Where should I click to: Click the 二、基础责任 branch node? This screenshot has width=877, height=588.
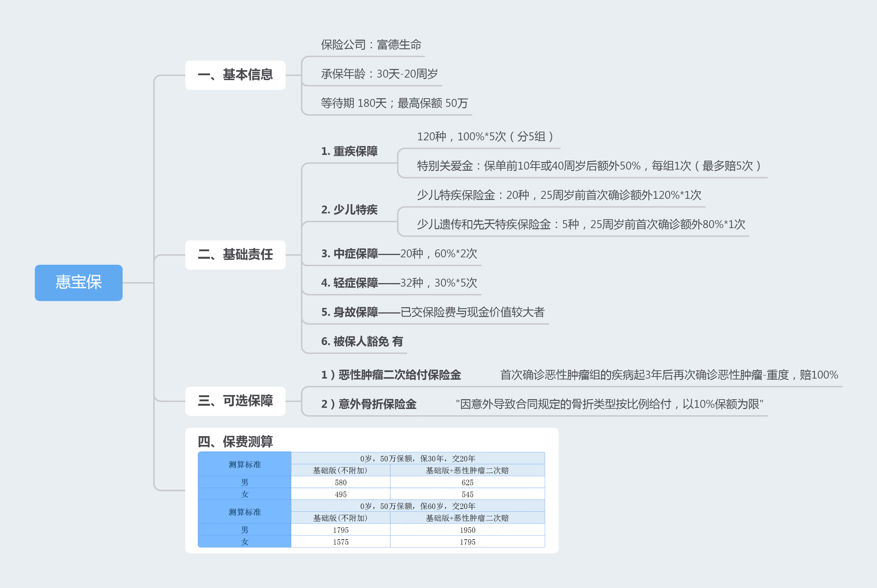tap(235, 254)
